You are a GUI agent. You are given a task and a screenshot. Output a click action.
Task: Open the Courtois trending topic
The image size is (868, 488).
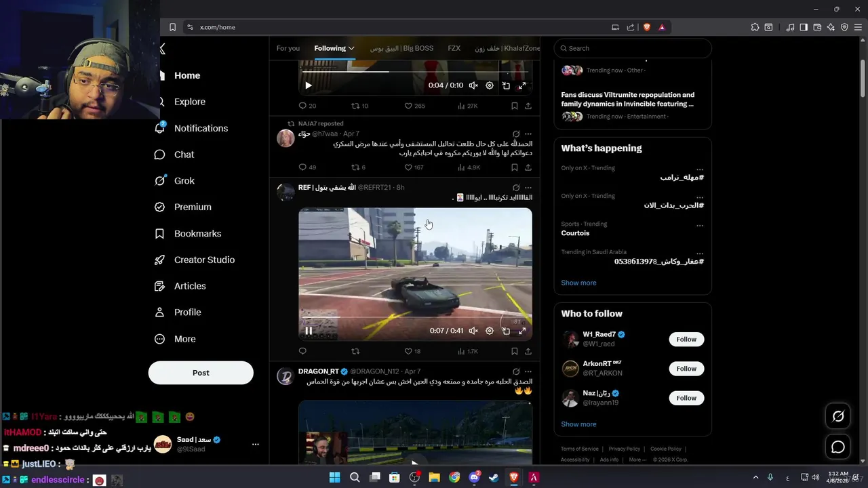(x=575, y=233)
